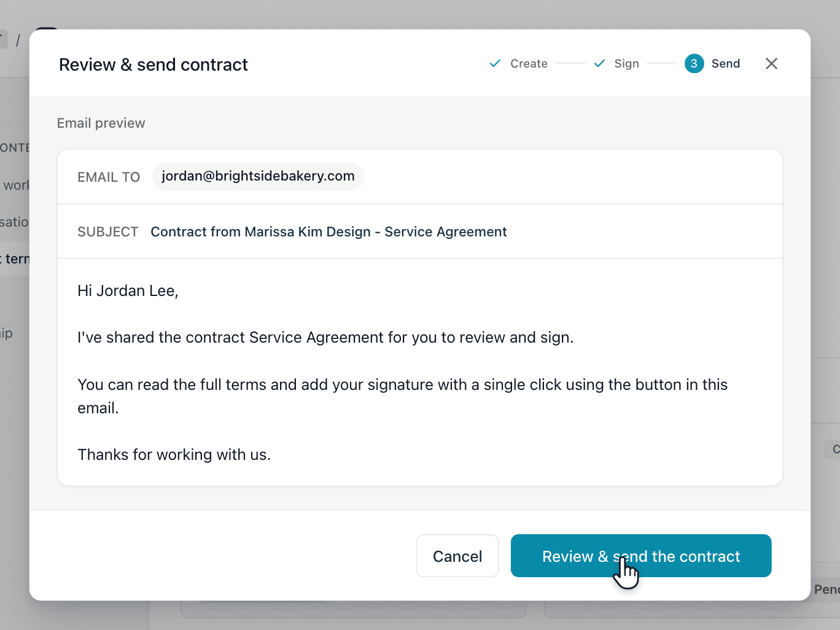Click Review & send the contract button
This screenshot has width=840, height=630.
click(x=641, y=556)
